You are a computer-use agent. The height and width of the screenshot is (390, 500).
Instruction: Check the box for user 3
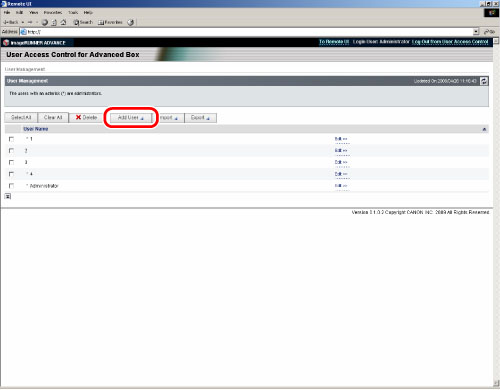[x=11, y=162]
